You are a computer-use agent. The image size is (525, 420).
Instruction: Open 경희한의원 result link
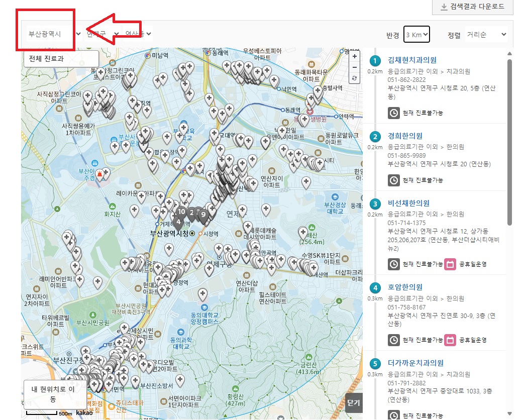pos(405,136)
